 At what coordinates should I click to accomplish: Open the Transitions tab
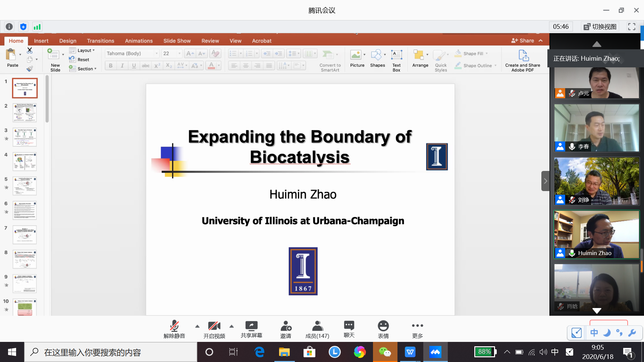click(101, 41)
